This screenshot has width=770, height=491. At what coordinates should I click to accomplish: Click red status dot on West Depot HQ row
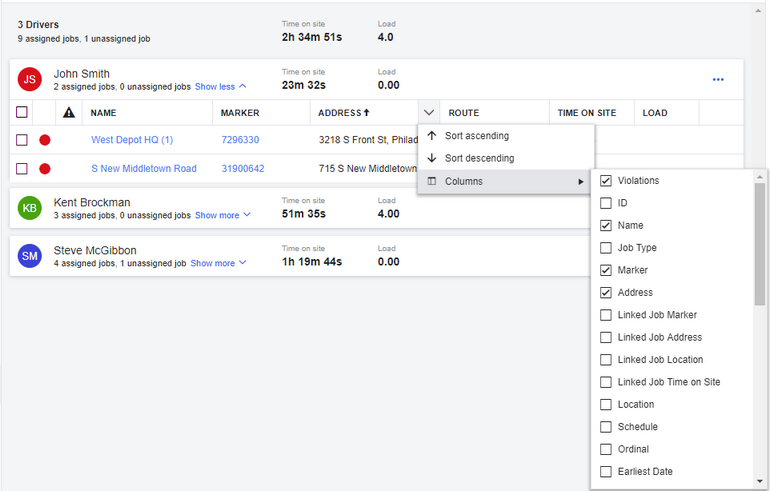coord(45,140)
